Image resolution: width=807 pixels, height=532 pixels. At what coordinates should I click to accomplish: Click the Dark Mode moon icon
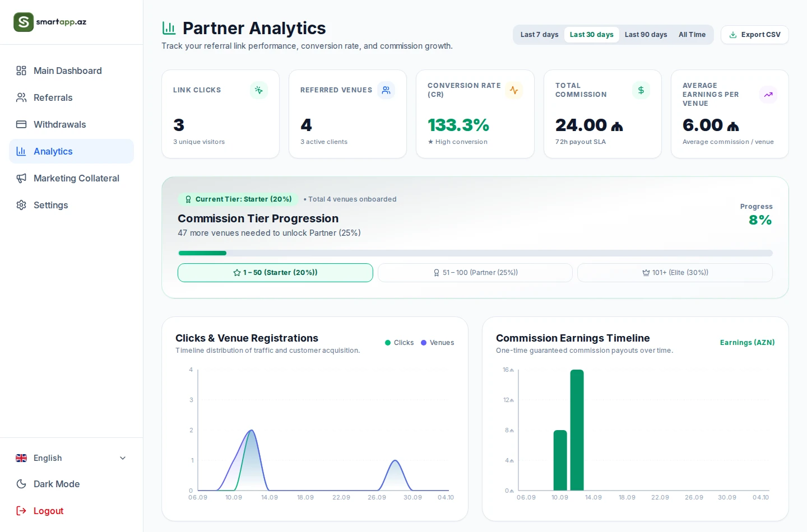click(21, 484)
